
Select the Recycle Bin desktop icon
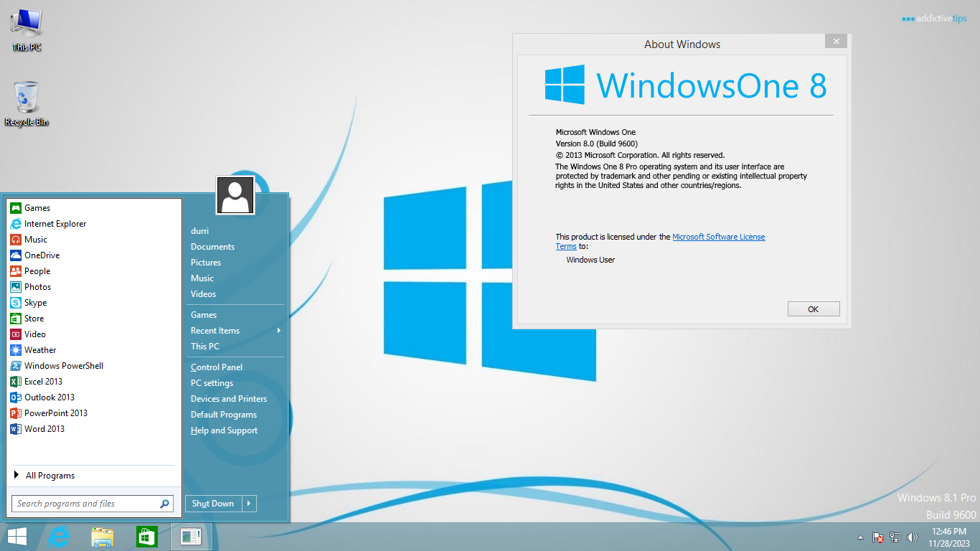(x=27, y=104)
